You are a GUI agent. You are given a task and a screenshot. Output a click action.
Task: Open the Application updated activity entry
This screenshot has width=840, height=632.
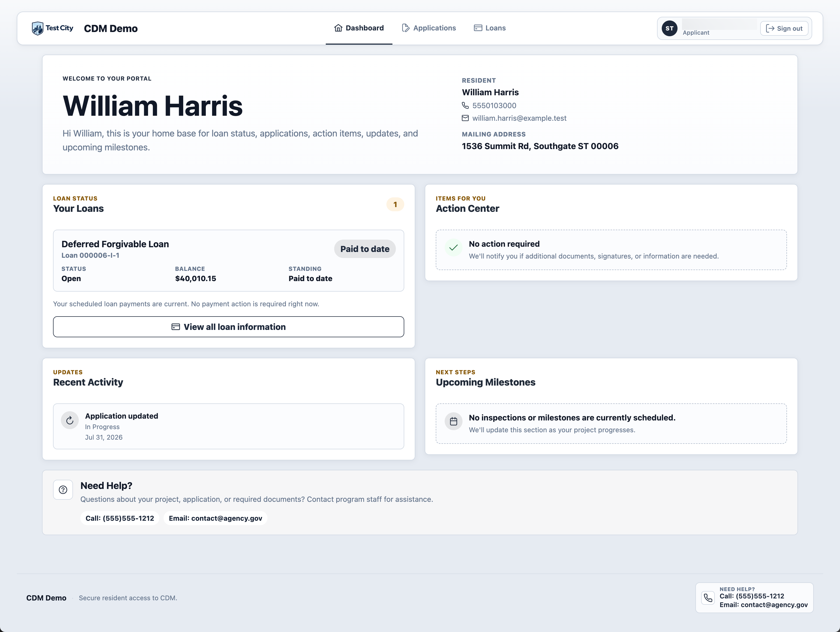pyautogui.click(x=229, y=426)
